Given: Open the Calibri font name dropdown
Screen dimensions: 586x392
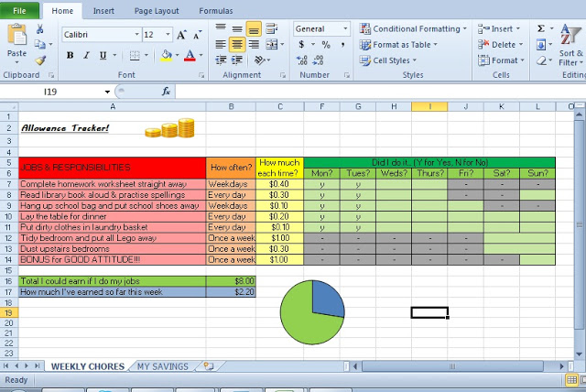Looking at the screenshot, I should coord(132,35).
